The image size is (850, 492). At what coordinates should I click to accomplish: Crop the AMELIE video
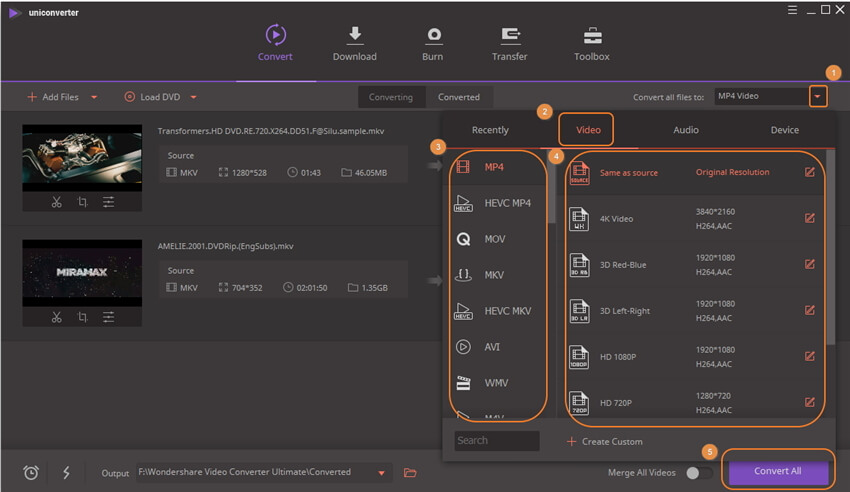point(82,317)
